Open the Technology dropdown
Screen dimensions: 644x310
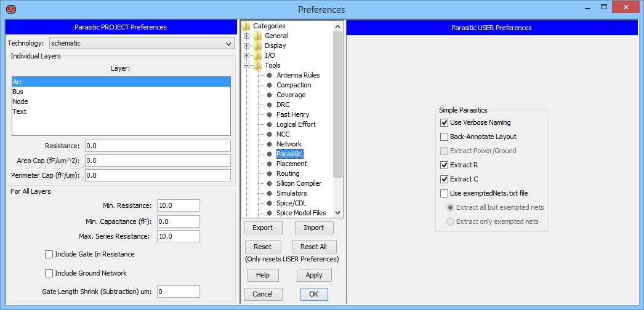[x=142, y=43]
